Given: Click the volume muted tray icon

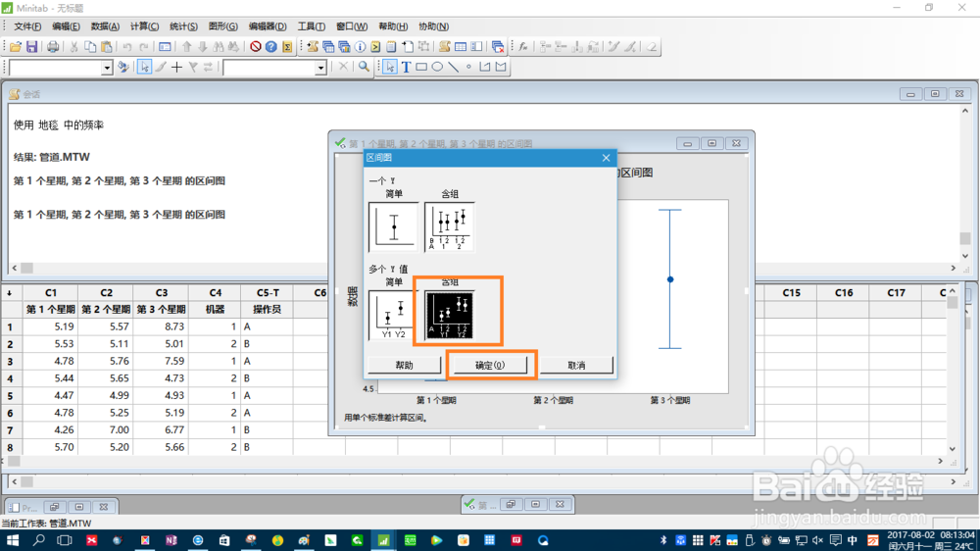Looking at the screenshot, I should (x=817, y=540).
